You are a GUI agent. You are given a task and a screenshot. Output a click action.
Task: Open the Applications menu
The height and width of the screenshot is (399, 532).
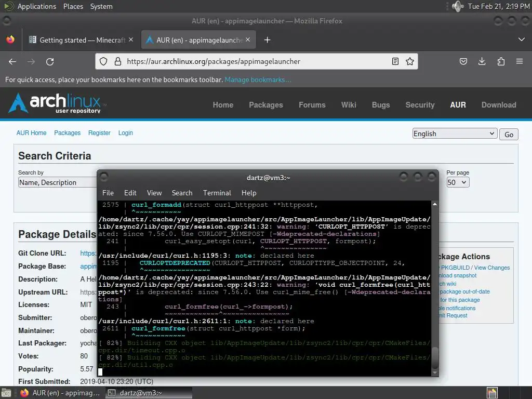37,6
